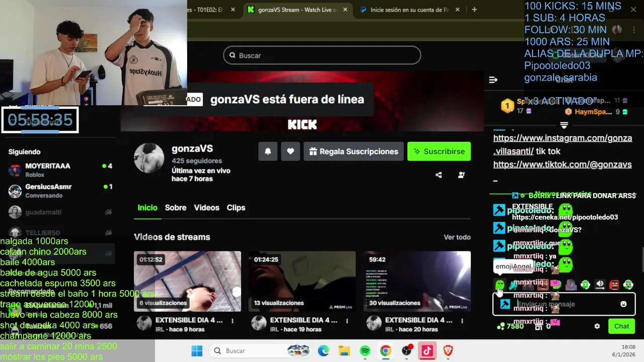644x362 pixels.
Task: Click the green Chat send button
Action: [x=621, y=326]
